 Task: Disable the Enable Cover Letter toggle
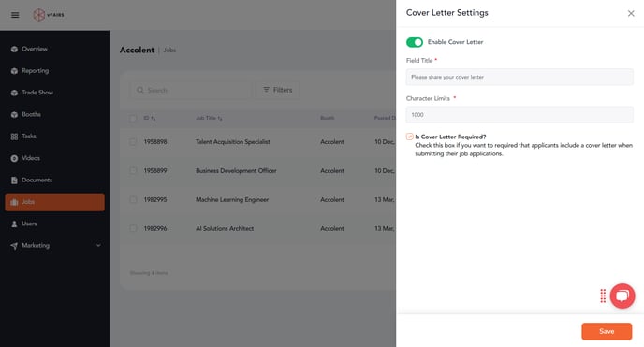click(x=415, y=42)
